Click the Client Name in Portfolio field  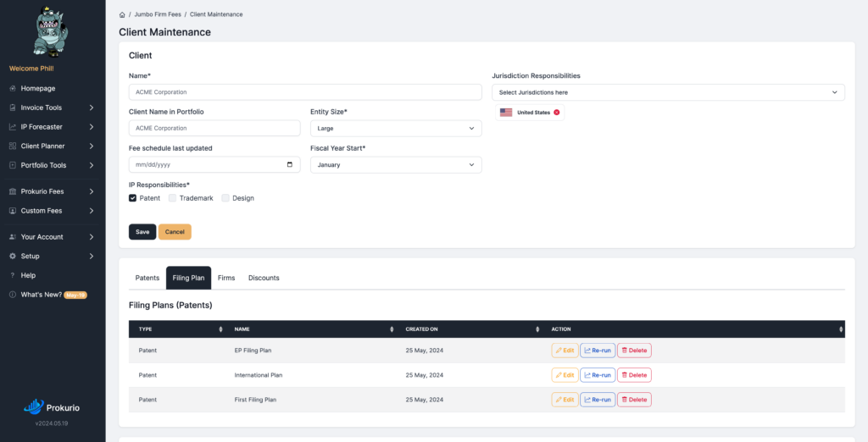[214, 129]
